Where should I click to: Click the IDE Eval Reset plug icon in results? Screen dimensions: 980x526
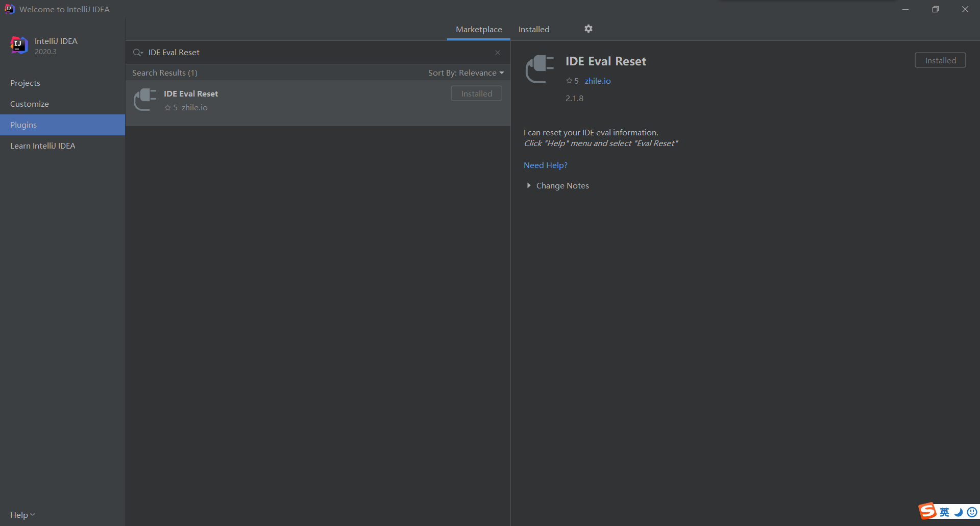(145, 100)
